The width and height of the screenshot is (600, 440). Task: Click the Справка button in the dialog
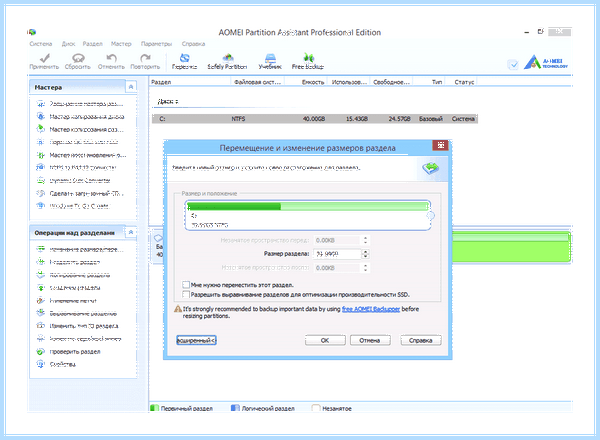[x=421, y=340]
